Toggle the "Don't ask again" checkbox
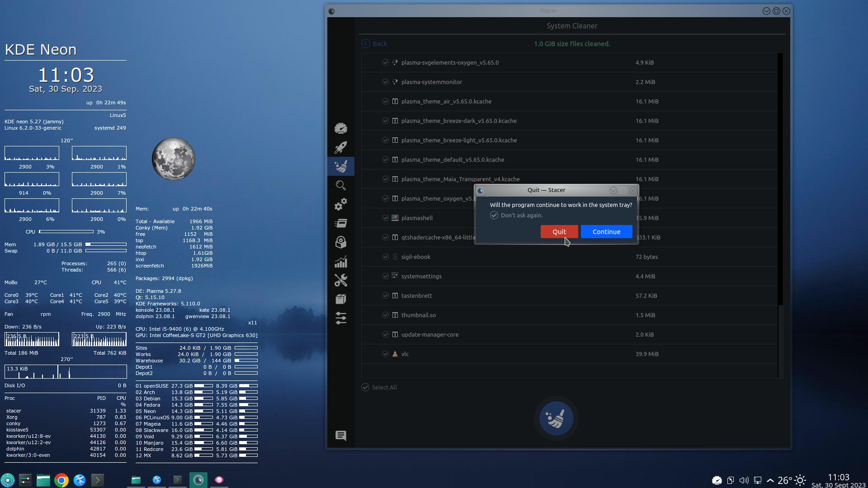The image size is (868, 488). [494, 216]
